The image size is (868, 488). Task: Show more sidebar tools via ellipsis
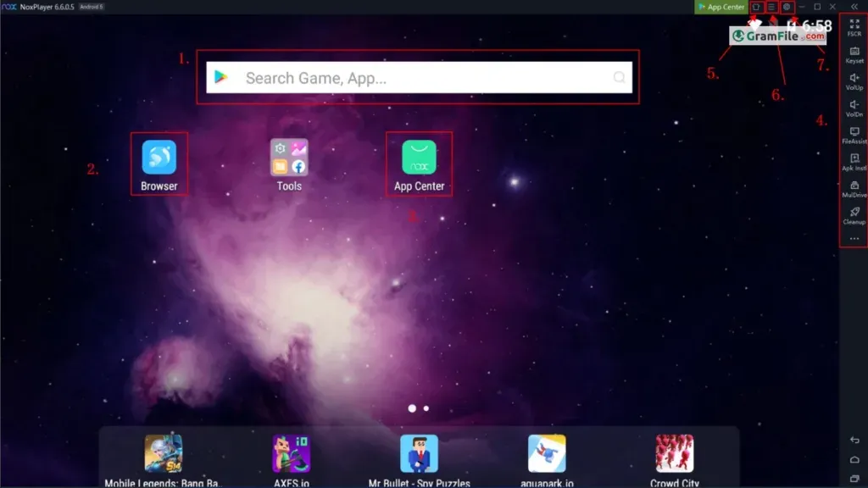[x=854, y=238]
